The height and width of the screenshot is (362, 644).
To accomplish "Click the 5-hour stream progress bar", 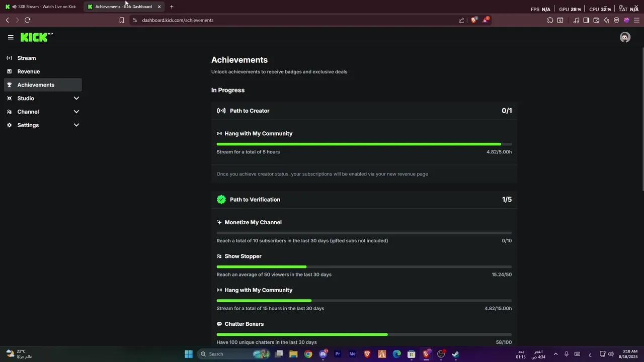I will (364, 144).
